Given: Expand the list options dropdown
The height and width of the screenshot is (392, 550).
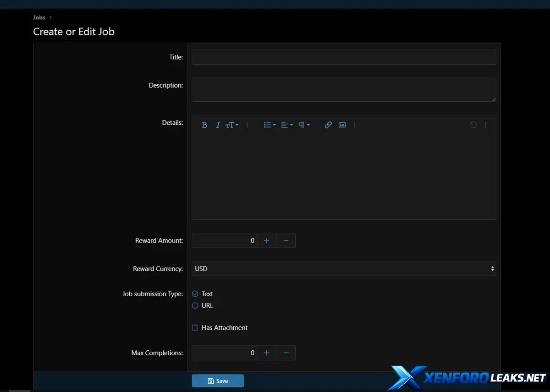Looking at the screenshot, I should coord(269,125).
